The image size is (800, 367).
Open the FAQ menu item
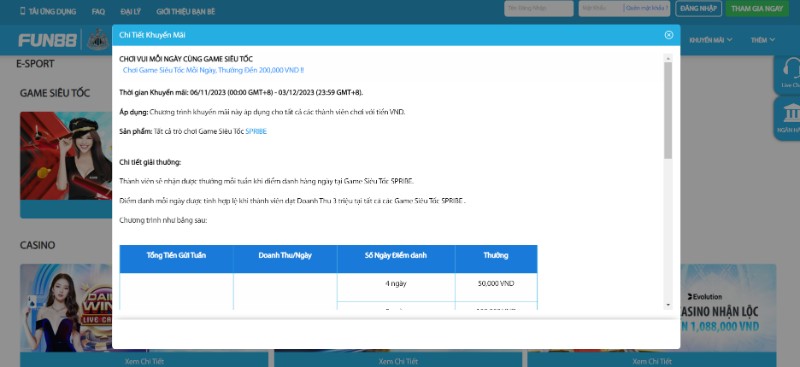98,11
